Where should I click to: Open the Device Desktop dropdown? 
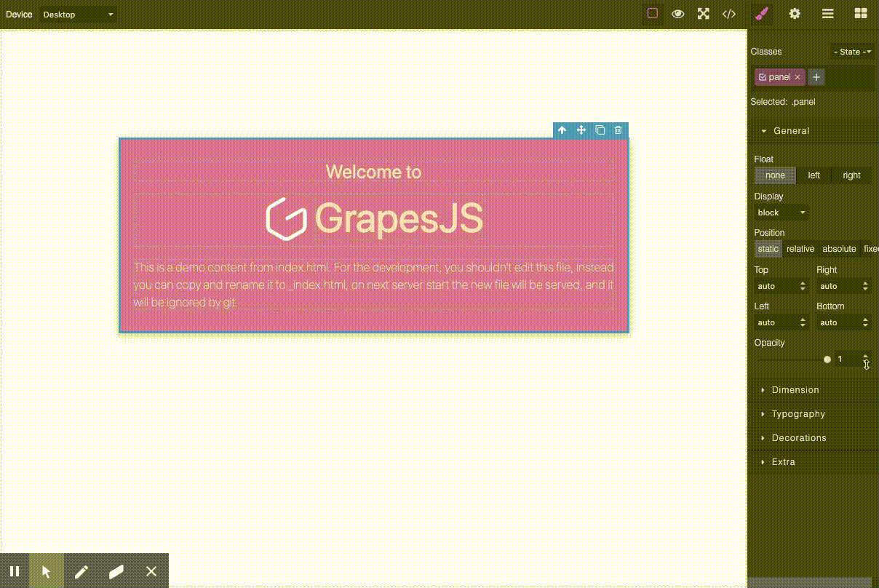79,15
